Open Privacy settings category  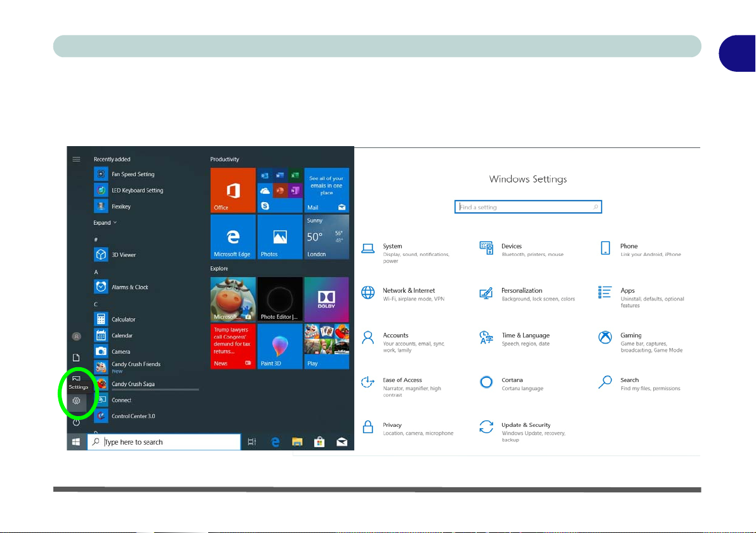(x=408, y=428)
